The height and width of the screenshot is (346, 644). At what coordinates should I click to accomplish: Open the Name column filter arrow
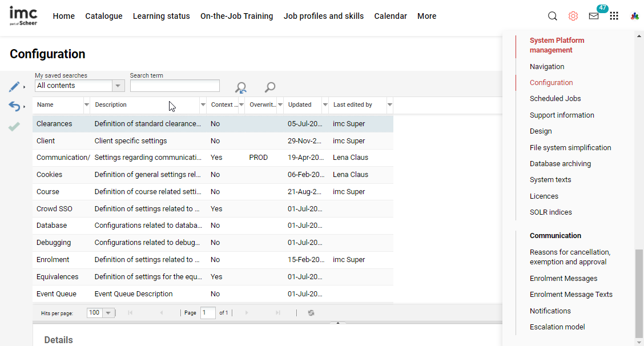point(87,105)
